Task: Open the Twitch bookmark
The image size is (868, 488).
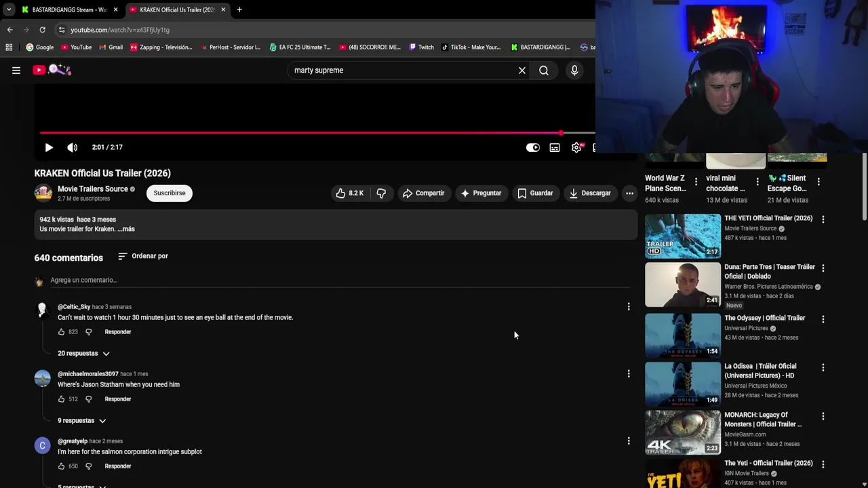Action: pos(420,47)
